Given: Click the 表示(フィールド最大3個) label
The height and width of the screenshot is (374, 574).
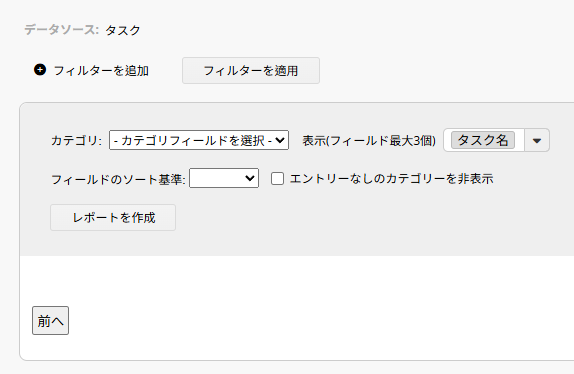Looking at the screenshot, I should point(369,141).
